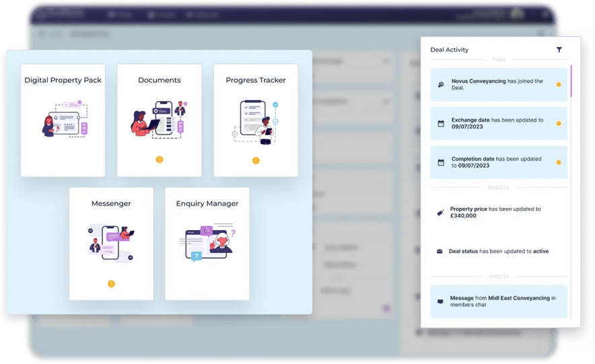Click the chat icon beside Midl East Conveyancing message
The image size is (595, 364).
(440, 301)
